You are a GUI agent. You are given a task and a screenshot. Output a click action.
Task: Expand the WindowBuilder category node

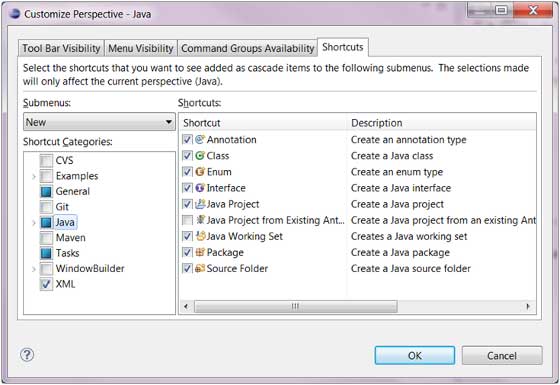point(34,269)
